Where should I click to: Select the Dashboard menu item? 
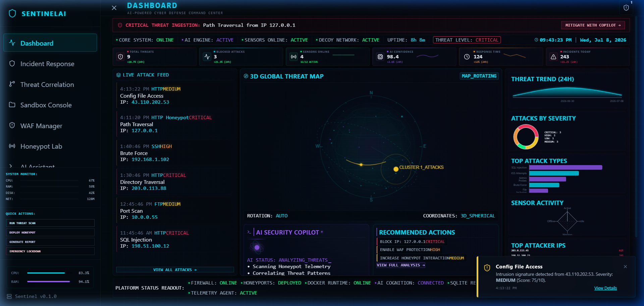tap(50, 43)
